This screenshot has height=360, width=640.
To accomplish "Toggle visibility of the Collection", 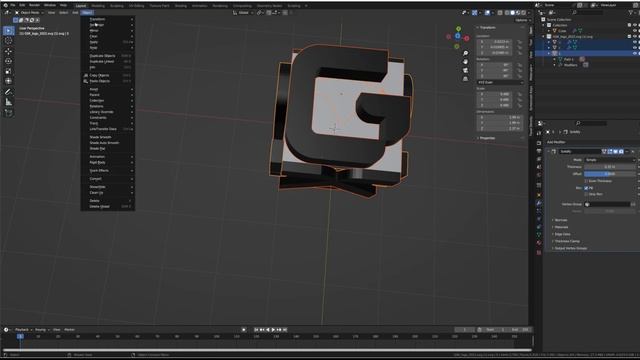I will point(635,25).
